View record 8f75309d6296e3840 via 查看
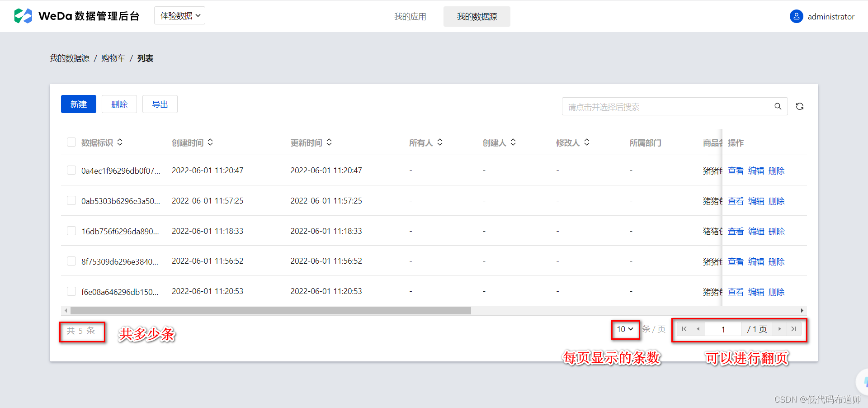Image resolution: width=868 pixels, height=408 pixels. click(x=736, y=261)
